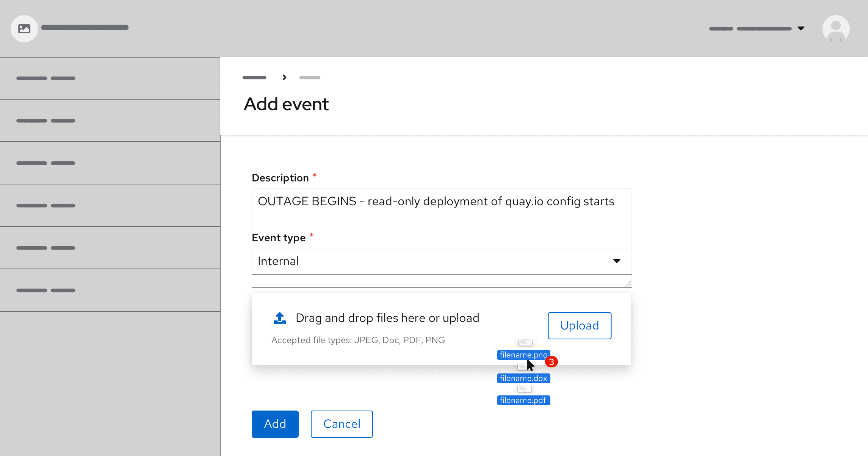Click the breadcrumb chevron separator
Screen dimensions: 868x456
point(284,78)
